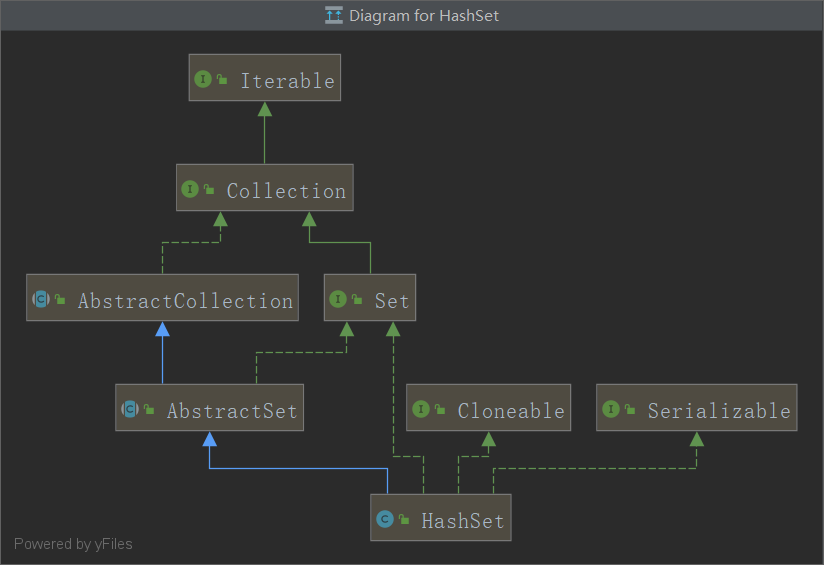The height and width of the screenshot is (565, 824).
Task: Select the Cloneable node label
Action: [511, 410]
